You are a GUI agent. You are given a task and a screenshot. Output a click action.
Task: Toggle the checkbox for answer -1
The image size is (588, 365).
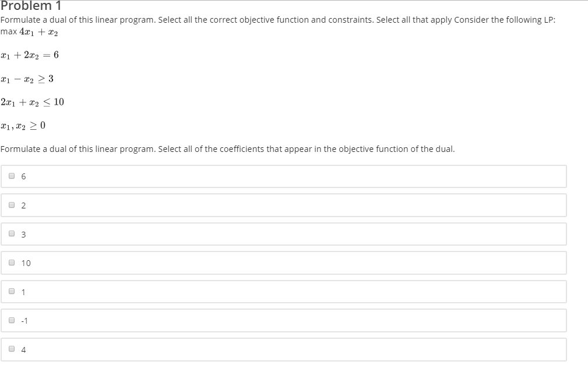coord(12,320)
